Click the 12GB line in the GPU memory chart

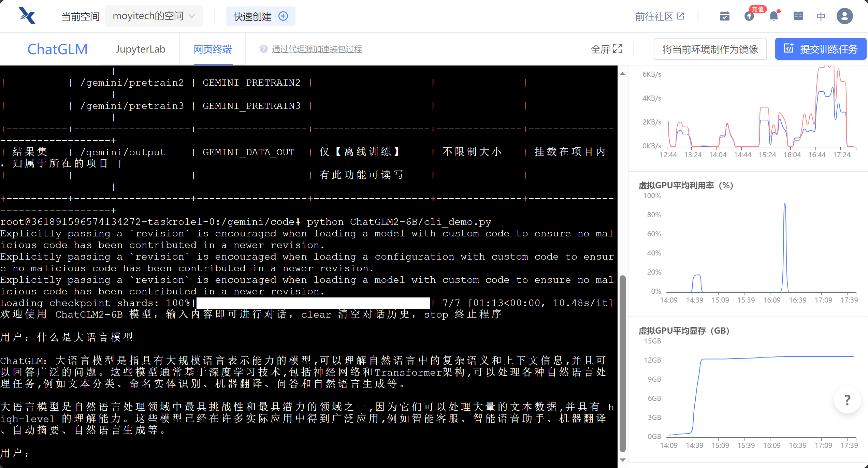[x=778, y=357]
